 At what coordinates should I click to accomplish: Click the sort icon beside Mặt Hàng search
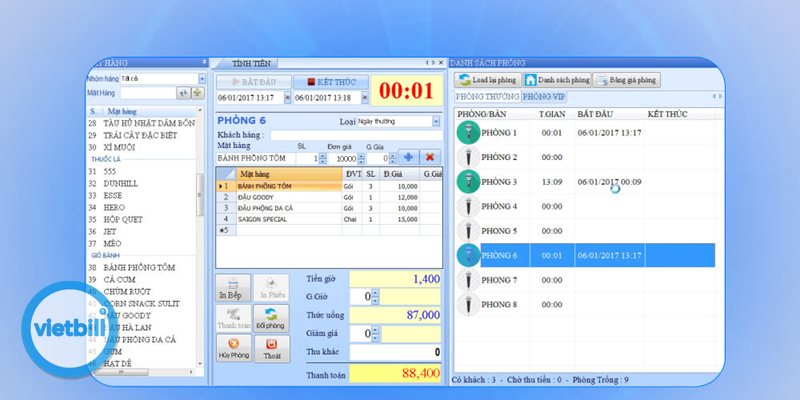[x=183, y=93]
